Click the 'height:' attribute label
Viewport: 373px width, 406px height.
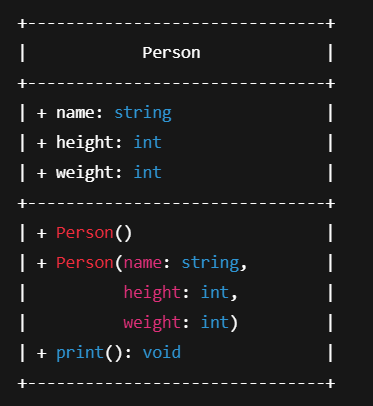click(89, 143)
